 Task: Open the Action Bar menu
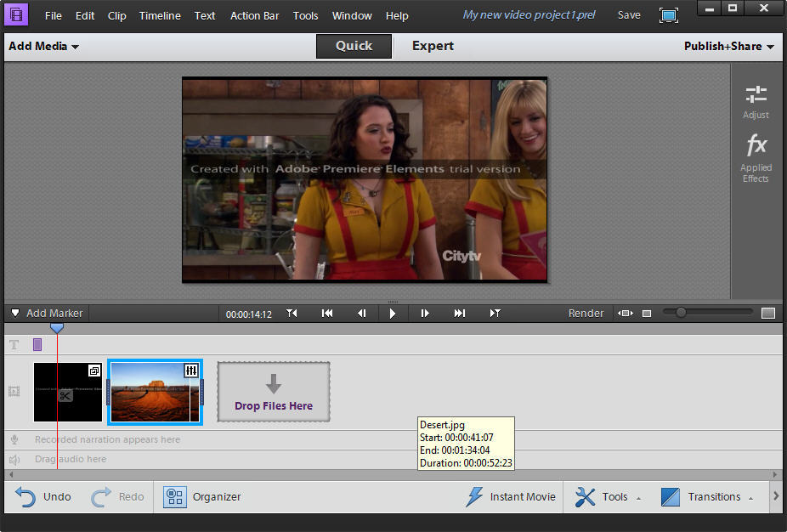(255, 15)
